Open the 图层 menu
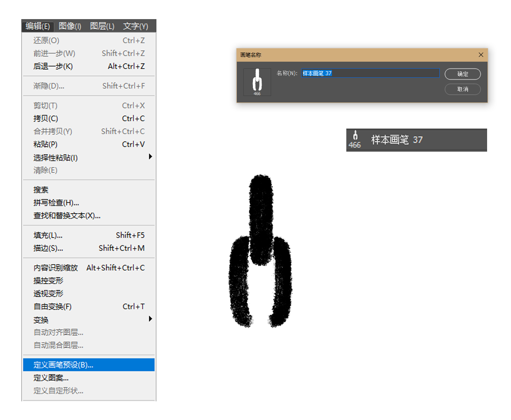The height and width of the screenshot is (420, 511). (x=102, y=26)
